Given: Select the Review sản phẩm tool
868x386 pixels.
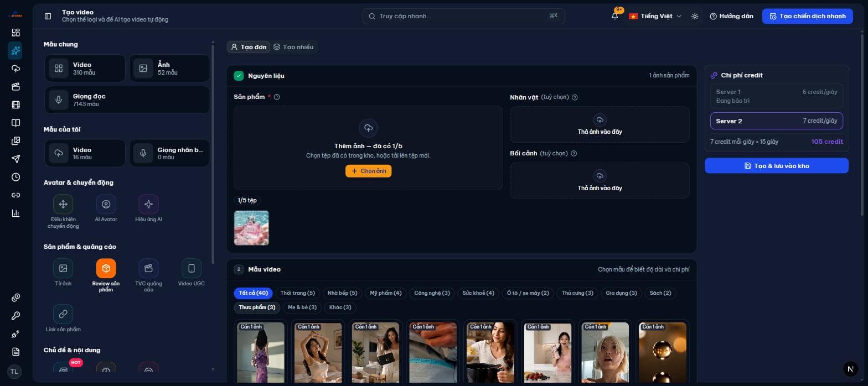Looking at the screenshot, I should pyautogui.click(x=106, y=275).
